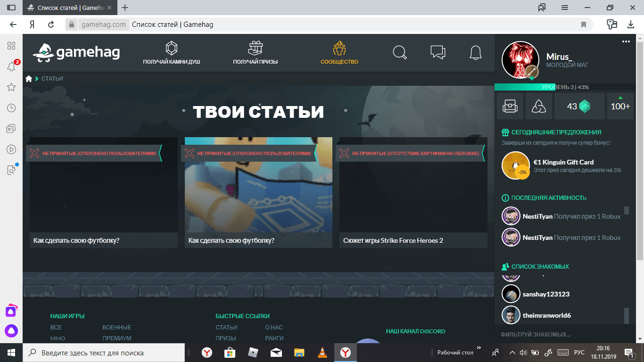The width and height of the screenshot is (644, 362).
Task: Open the notifications bell in site header
Action: tap(476, 52)
